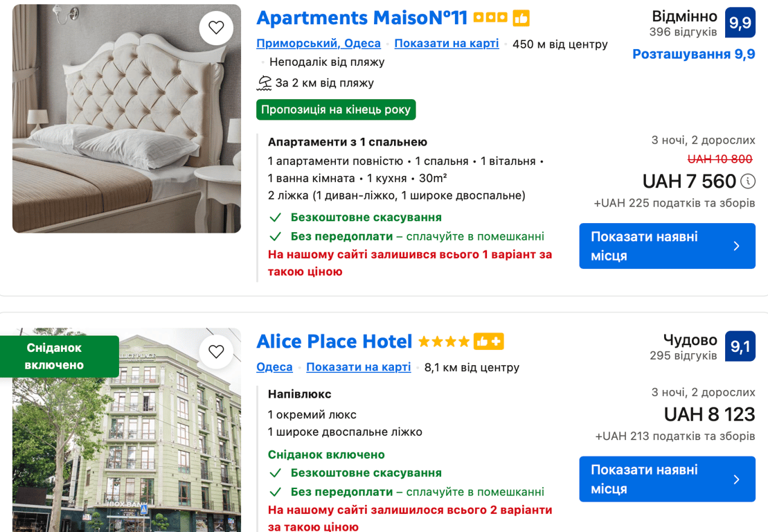The height and width of the screenshot is (532, 768).
Task: Click the thumbs-up plus badge for Alice Place Hotel
Action: [x=488, y=342]
